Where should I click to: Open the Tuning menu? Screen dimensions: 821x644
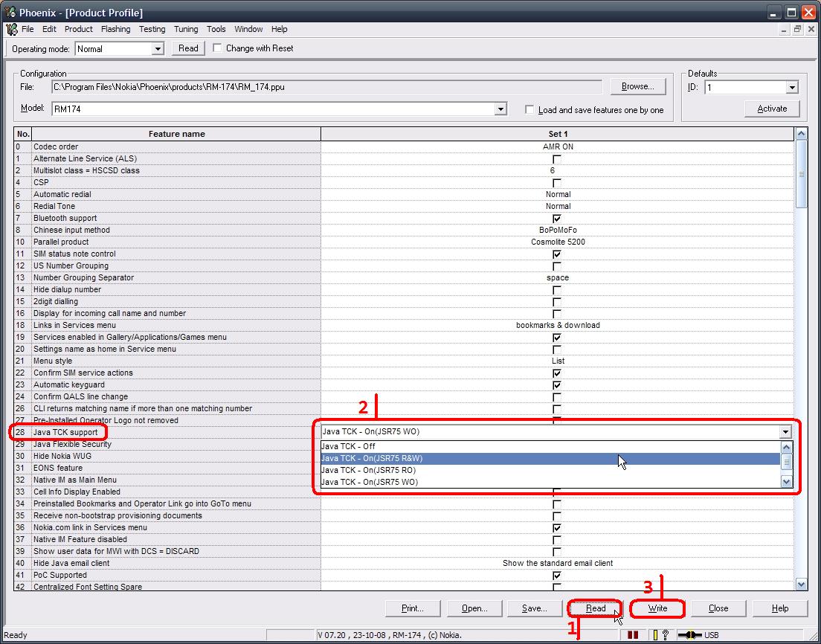185,29
